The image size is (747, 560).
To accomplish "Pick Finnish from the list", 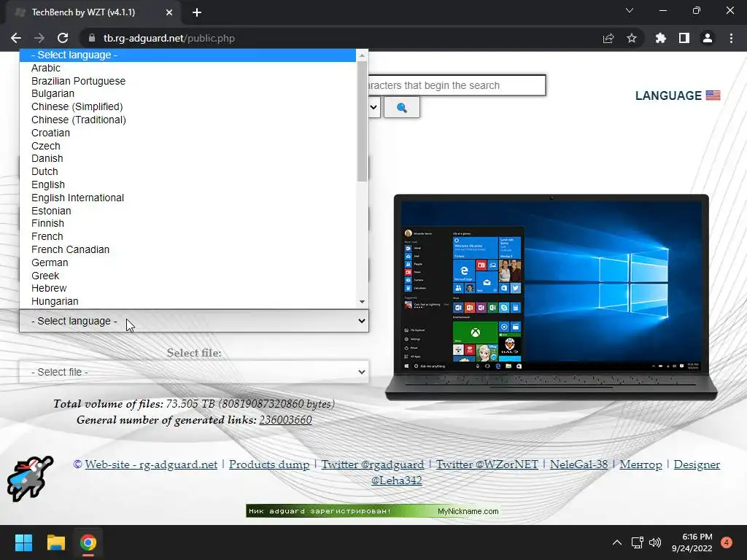I will click(187, 223).
